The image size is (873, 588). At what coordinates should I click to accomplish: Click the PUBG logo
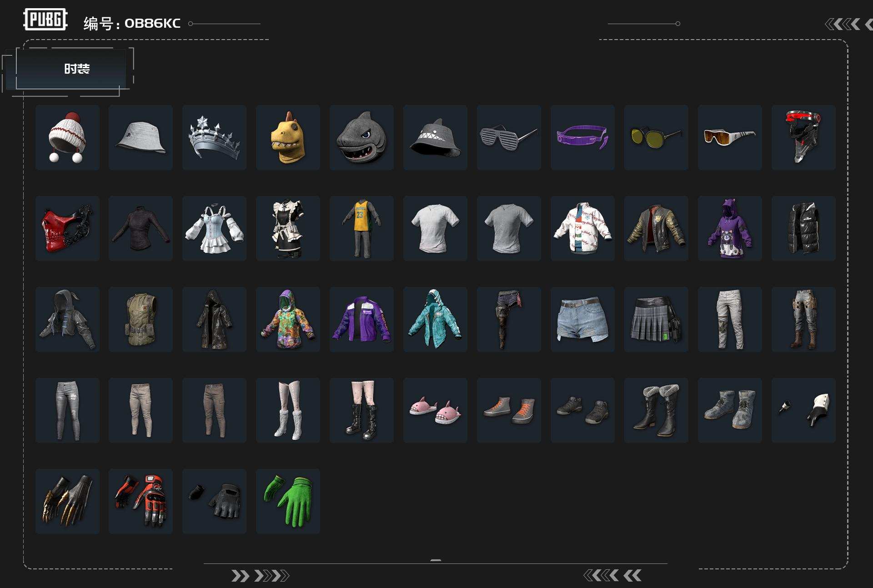pyautogui.click(x=45, y=20)
